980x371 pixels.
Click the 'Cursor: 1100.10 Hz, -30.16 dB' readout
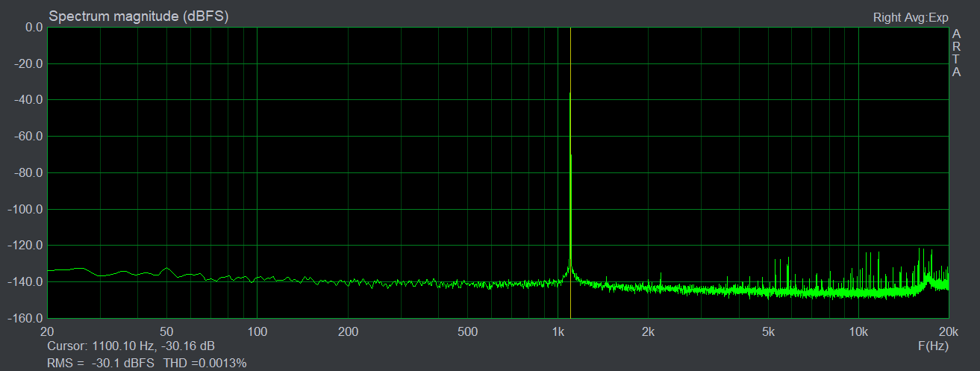131,346
